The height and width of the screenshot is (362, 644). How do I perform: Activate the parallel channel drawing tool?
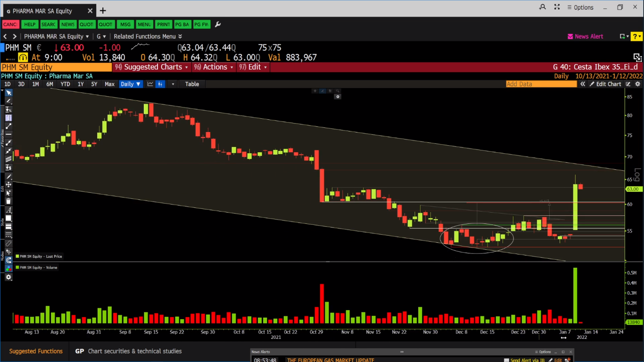click(8, 159)
